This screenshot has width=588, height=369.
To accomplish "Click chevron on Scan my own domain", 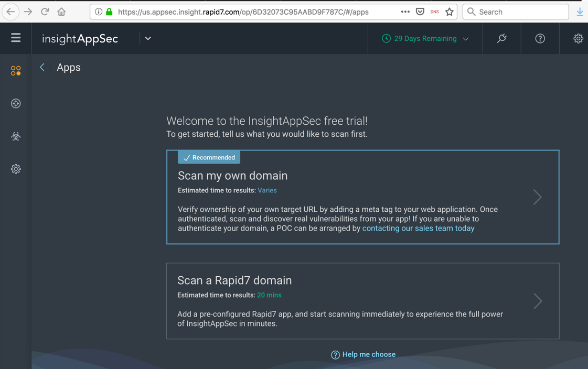I will [537, 197].
